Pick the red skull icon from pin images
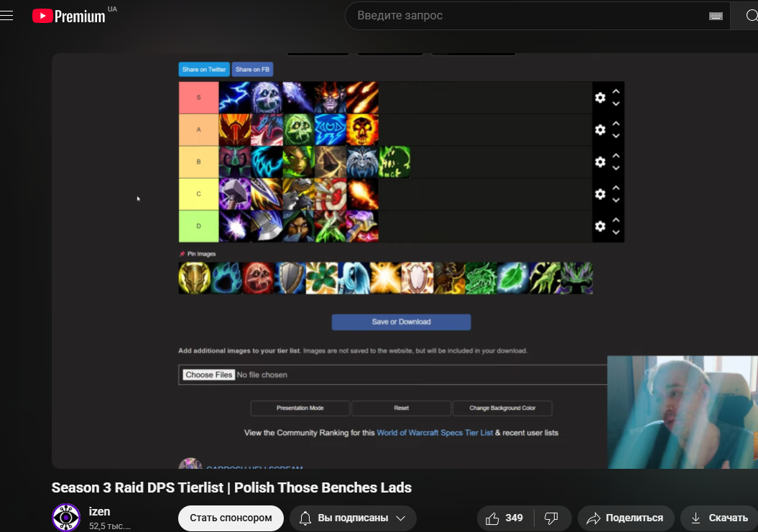Screen dimensions: 758x532 (x=258, y=278)
